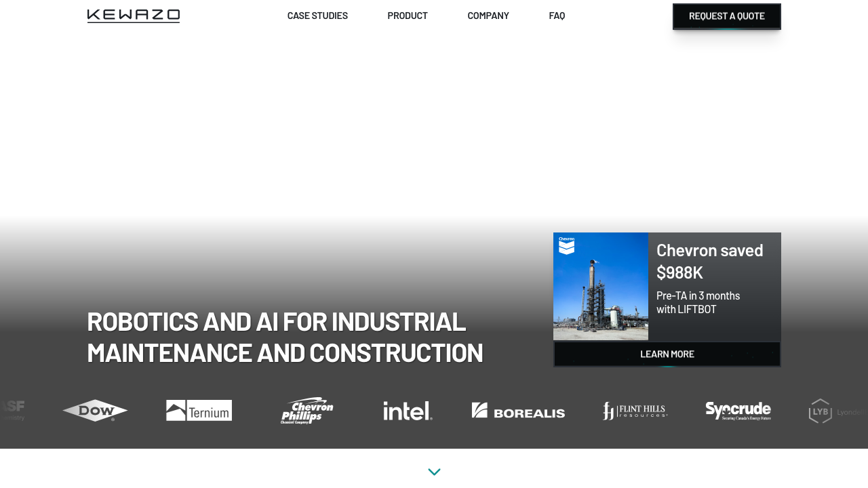Select the Chevron Phillips logo
Image resolution: width=868 pixels, height=488 pixels.
click(307, 411)
